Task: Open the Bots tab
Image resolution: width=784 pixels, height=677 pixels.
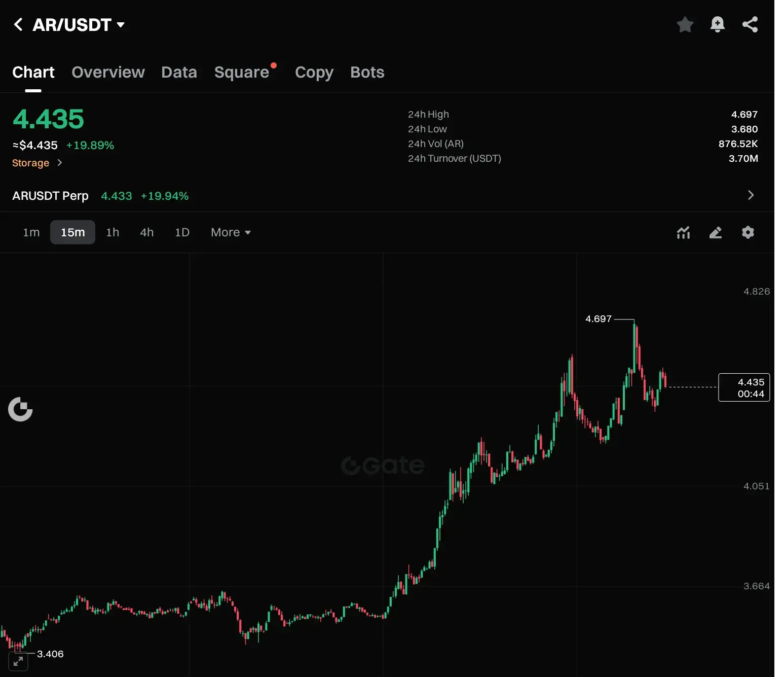Action: click(x=367, y=72)
